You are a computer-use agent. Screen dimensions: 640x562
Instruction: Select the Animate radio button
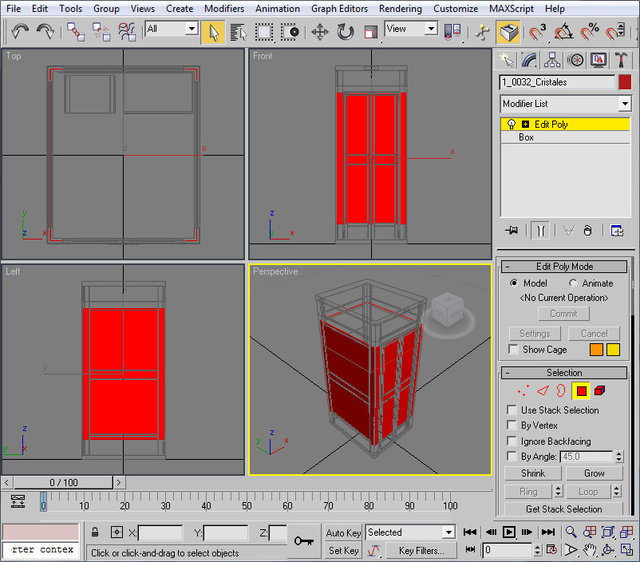(573, 283)
